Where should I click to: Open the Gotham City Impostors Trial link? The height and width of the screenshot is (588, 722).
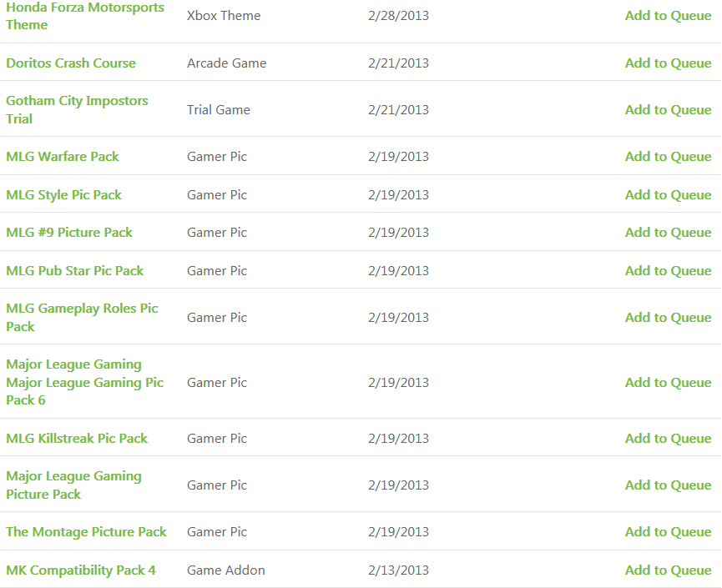[77, 109]
